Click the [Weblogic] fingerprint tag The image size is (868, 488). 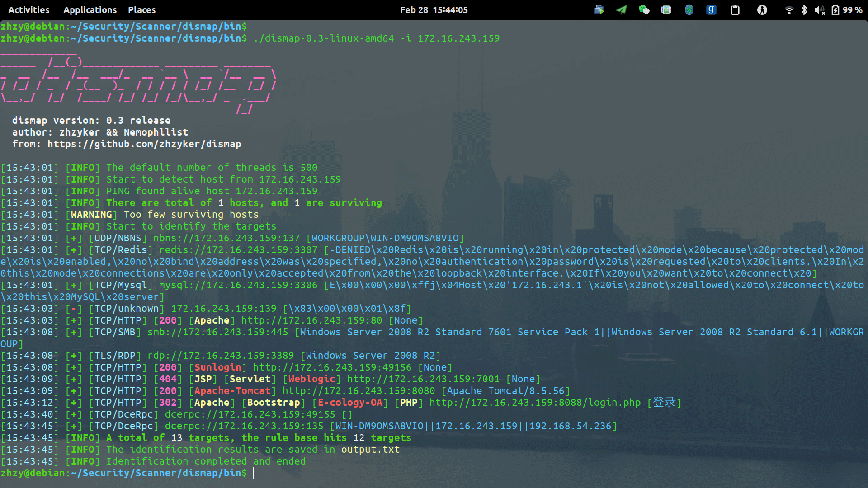[312, 379]
